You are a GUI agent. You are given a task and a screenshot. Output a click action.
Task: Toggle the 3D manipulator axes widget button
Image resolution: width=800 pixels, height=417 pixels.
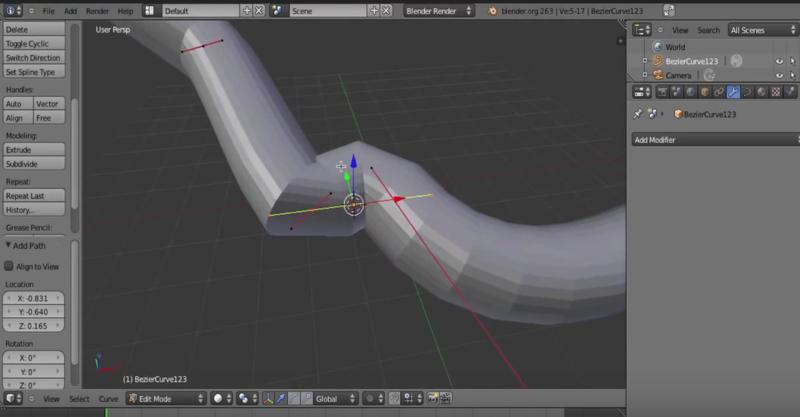(268, 399)
